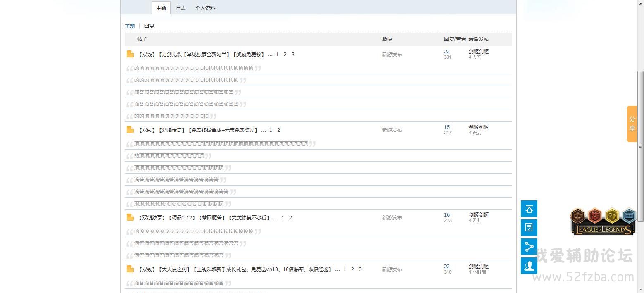Go to page 2 of 烈焰传奇 thread
644x293 pixels.
278,130
